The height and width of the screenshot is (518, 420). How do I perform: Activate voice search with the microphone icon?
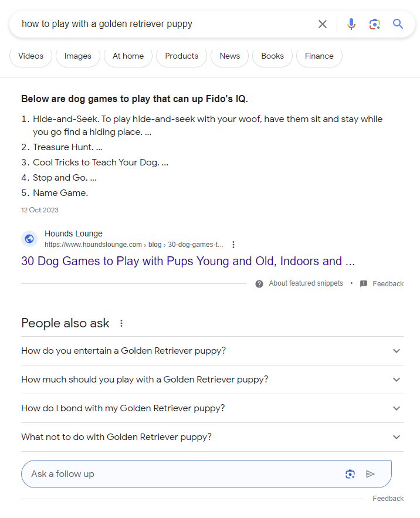click(x=351, y=24)
